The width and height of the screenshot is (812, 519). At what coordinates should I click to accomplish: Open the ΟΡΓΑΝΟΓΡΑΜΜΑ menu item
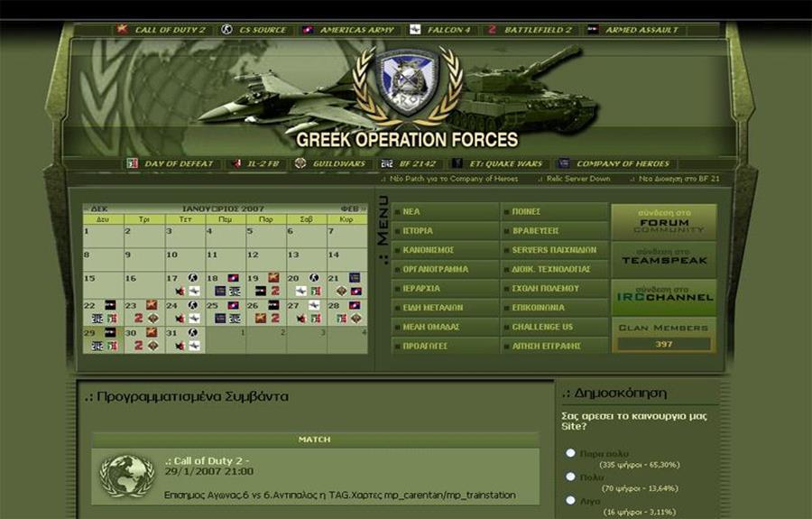pyautogui.click(x=445, y=269)
